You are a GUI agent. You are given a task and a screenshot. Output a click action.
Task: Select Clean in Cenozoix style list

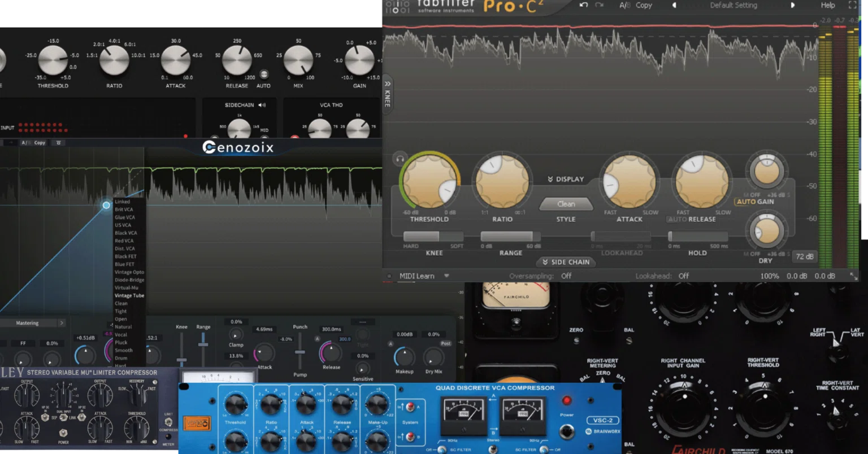pos(121,304)
